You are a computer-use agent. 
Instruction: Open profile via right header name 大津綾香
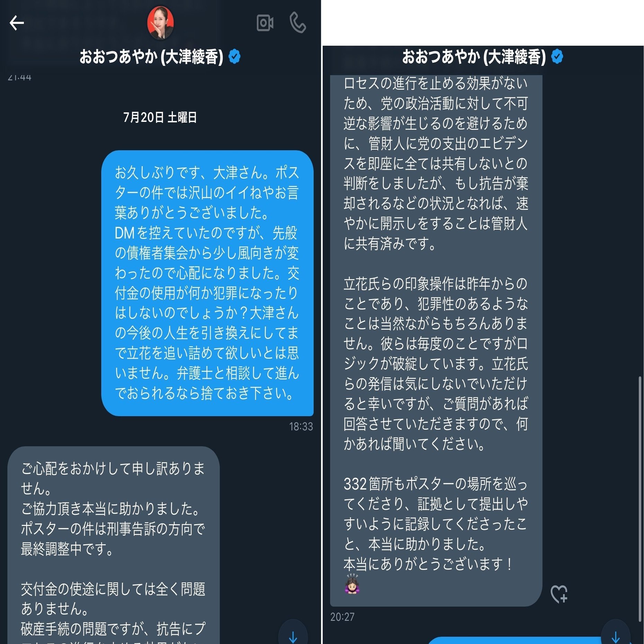515,57
